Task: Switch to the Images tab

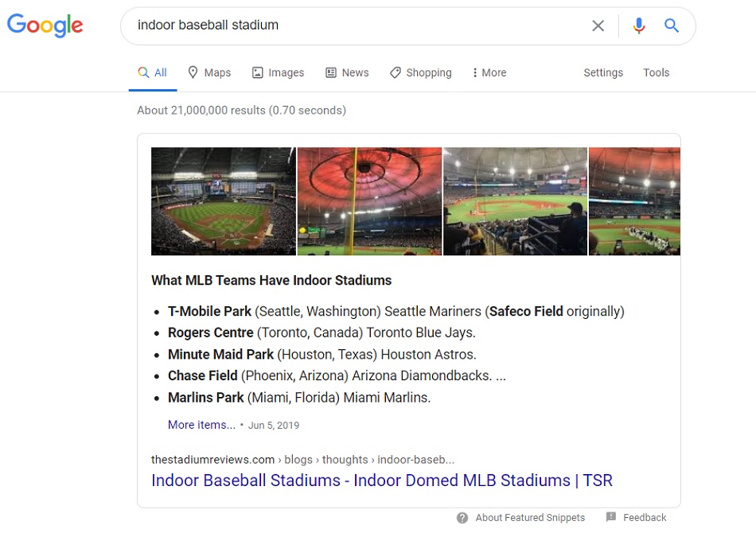Action: pyautogui.click(x=279, y=72)
